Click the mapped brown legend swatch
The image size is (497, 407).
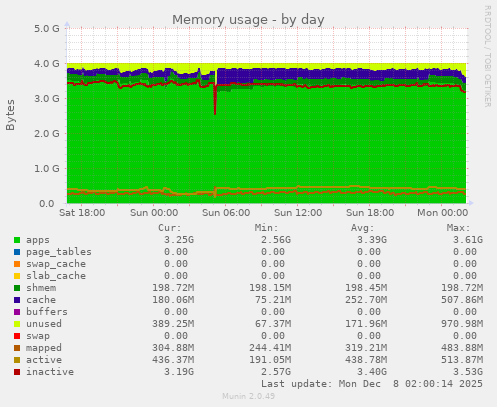coord(17,348)
